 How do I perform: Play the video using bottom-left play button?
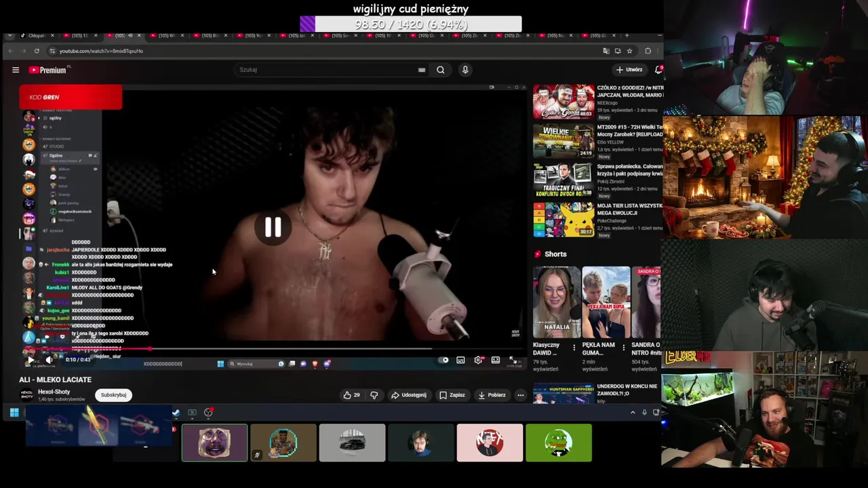tap(31, 360)
